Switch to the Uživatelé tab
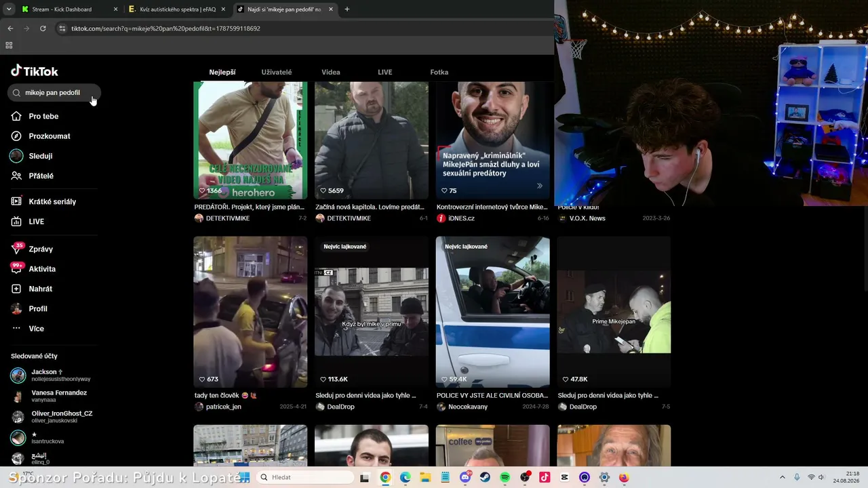This screenshot has height=488, width=868. (x=277, y=72)
